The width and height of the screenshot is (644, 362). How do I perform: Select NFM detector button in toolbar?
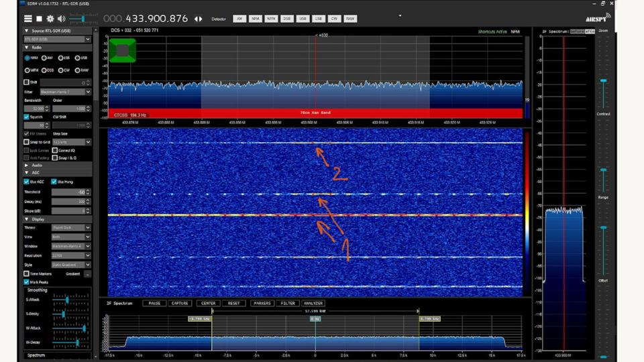pos(255,19)
